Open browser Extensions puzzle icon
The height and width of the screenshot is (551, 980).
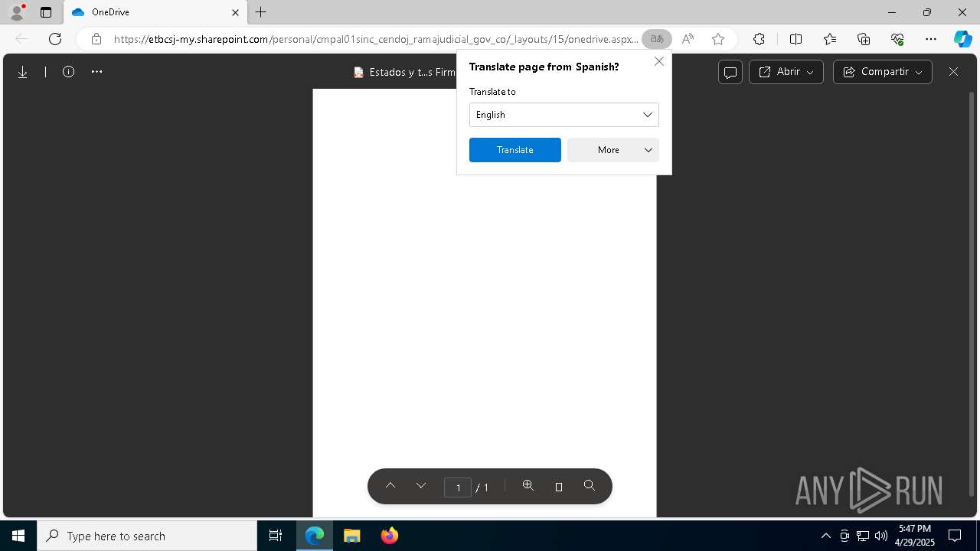759,39
